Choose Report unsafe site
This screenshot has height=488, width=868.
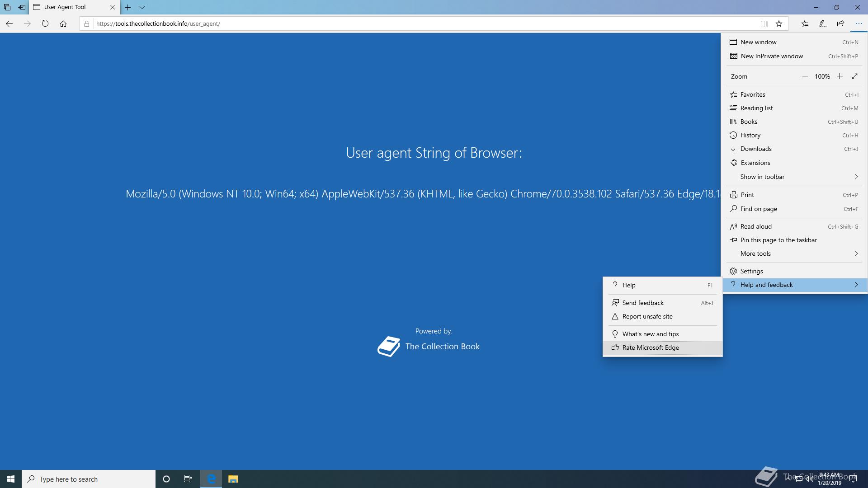point(663,316)
